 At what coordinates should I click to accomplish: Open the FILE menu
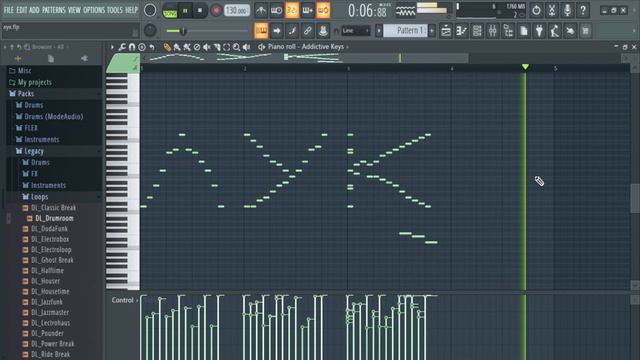click(9, 10)
